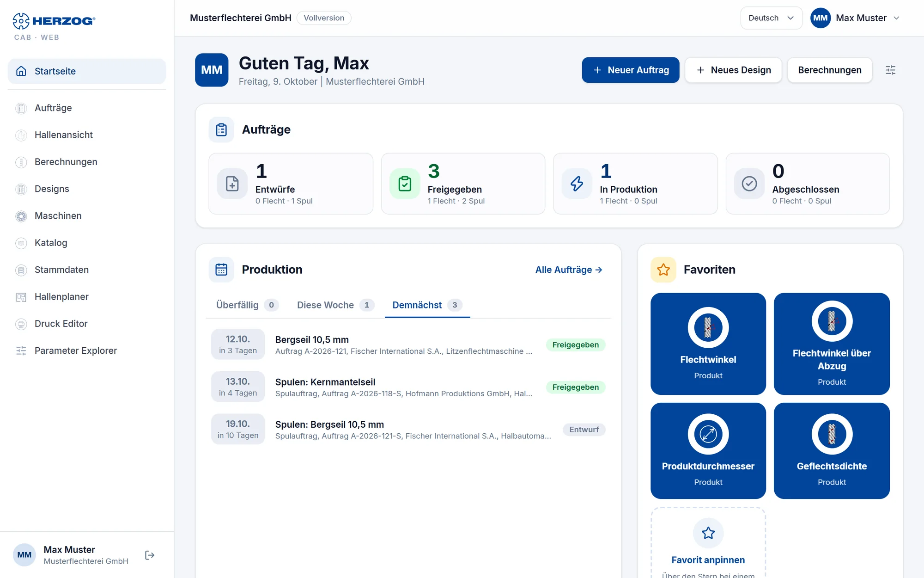Select the Demnächst tab
This screenshot has width=924, height=578.
coord(427,305)
